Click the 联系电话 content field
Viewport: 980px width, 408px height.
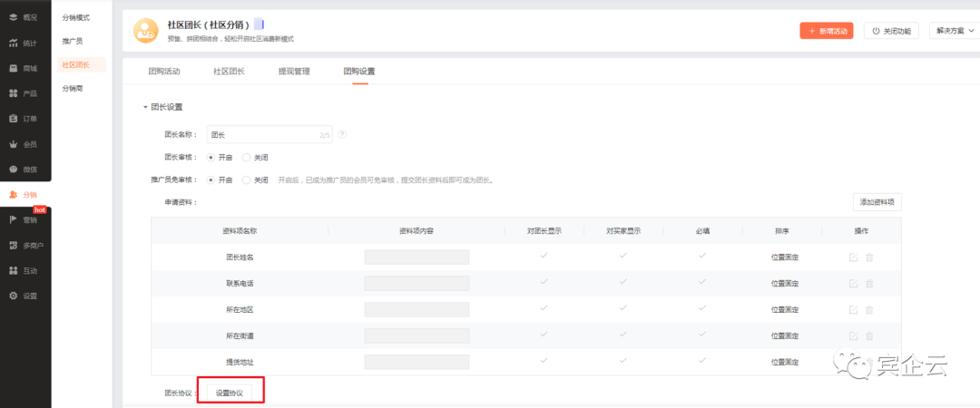[x=416, y=283]
